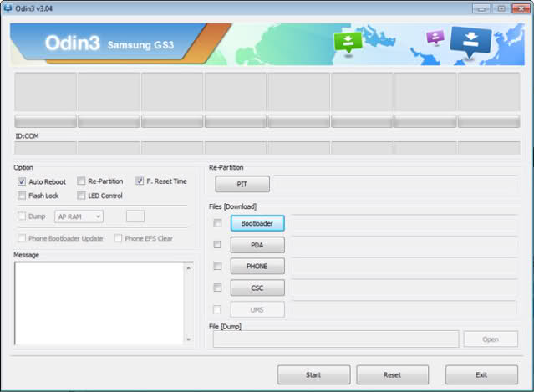Click the green download icon in banner

tap(345, 43)
